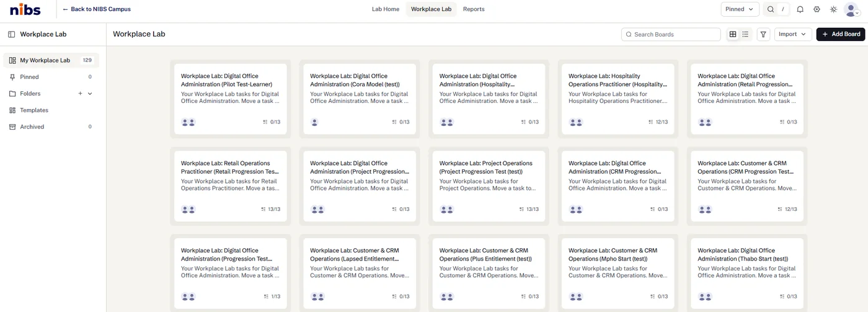Open Archived in the sidebar
The height and width of the screenshot is (312, 868).
pos(51,127)
